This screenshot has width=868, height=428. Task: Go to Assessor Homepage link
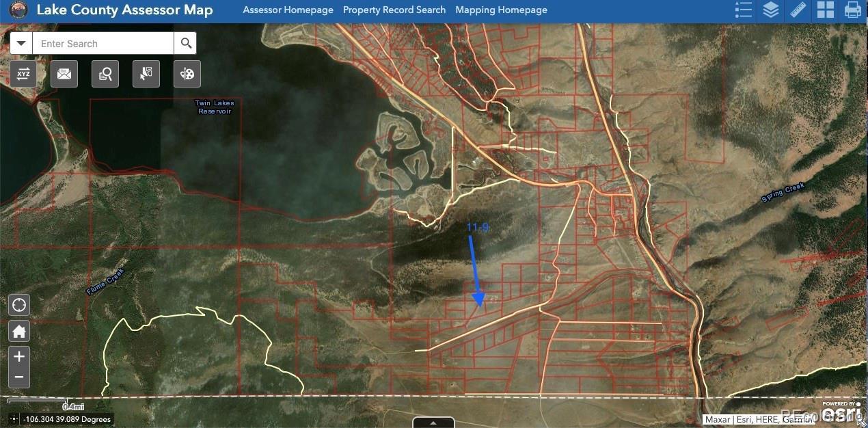(x=288, y=10)
